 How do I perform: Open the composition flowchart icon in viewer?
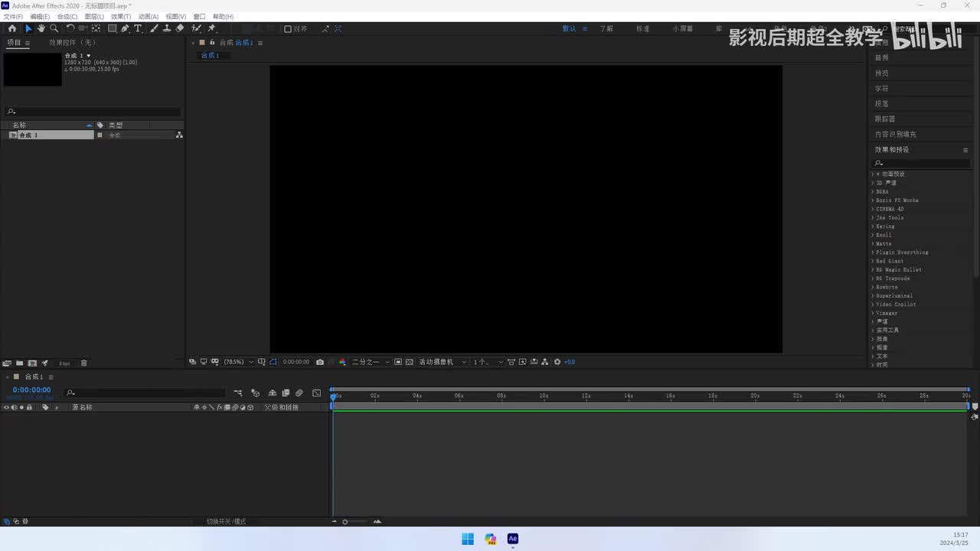click(544, 362)
